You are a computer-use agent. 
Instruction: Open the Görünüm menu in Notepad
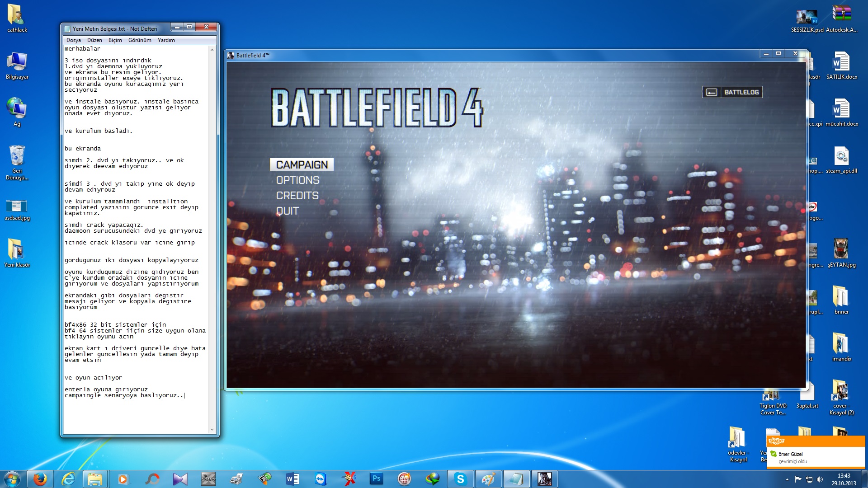tap(140, 40)
